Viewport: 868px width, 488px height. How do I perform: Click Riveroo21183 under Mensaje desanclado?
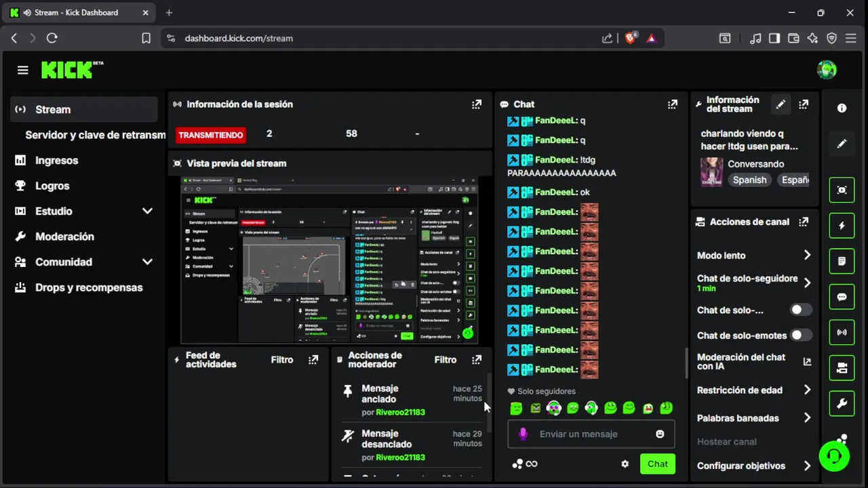click(400, 457)
